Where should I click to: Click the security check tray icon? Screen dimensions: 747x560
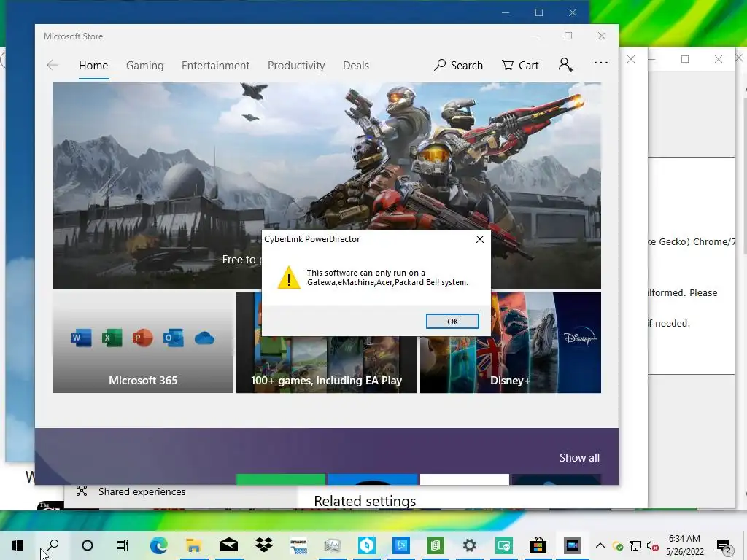(x=618, y=546)
